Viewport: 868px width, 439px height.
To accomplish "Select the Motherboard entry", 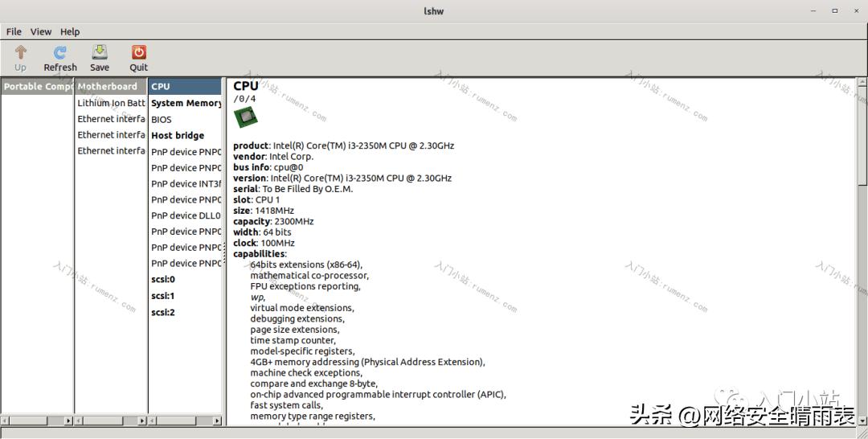I will pos(111,86).
